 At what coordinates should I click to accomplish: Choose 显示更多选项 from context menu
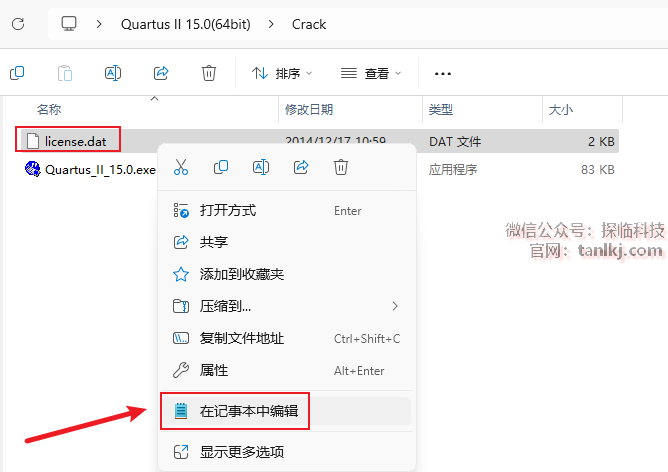(x=286, y=452)
